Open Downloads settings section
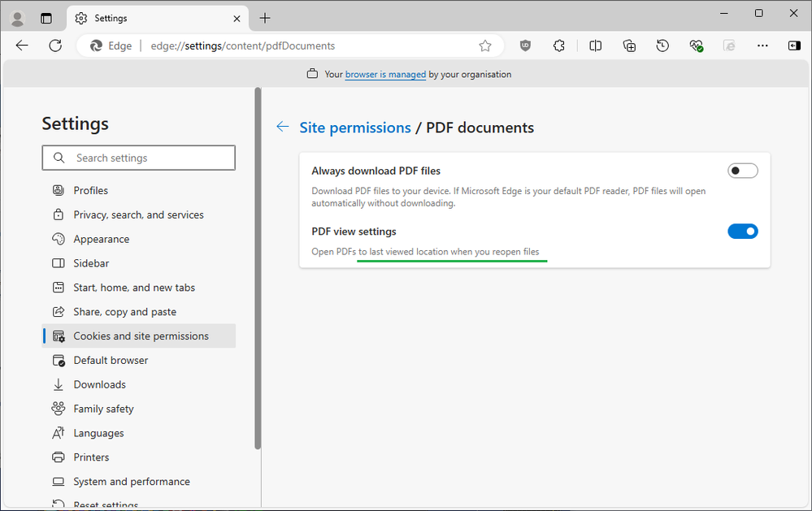812x511 pixels. pos(99,384)
